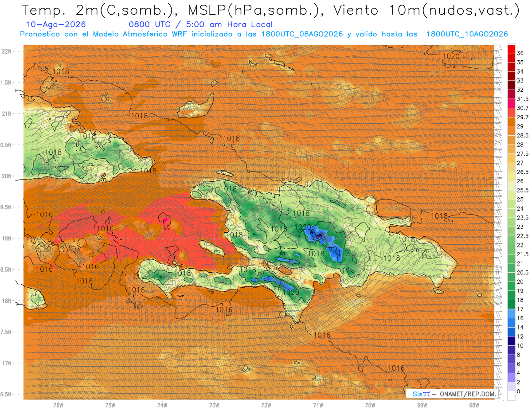Click the '68W' longitude axis label

click(x=474, y=405)
